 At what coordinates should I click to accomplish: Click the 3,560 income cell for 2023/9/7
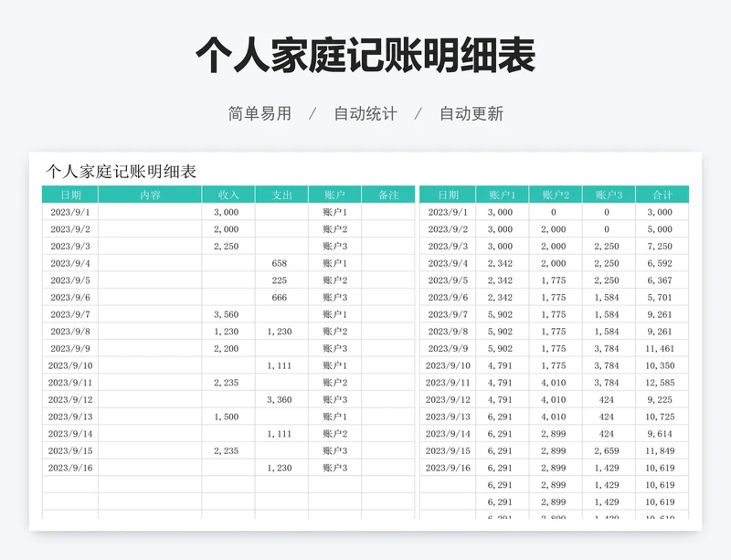[x=227, y=315]
